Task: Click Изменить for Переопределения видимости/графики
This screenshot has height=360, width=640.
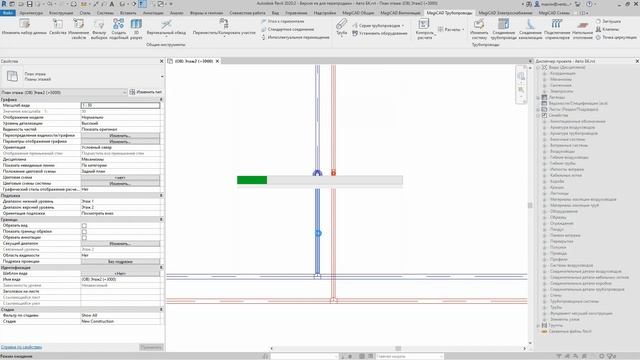Action: 120,136
